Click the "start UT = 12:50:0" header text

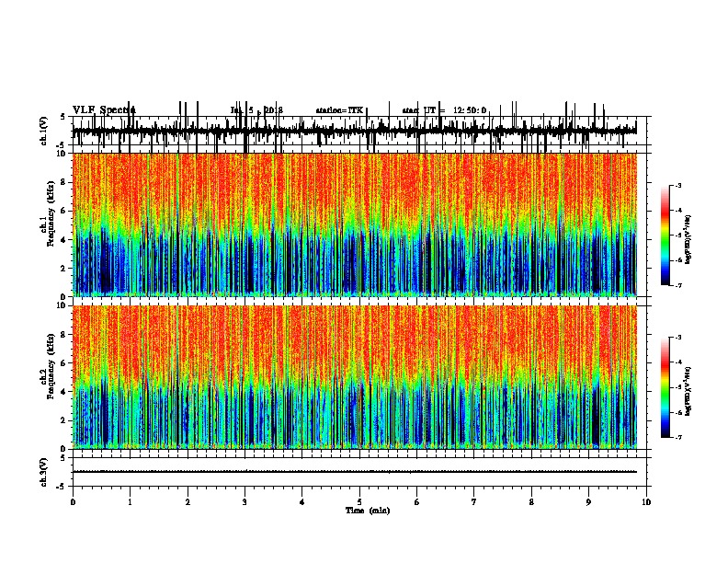pyautogui.click(x=444, y=110)
